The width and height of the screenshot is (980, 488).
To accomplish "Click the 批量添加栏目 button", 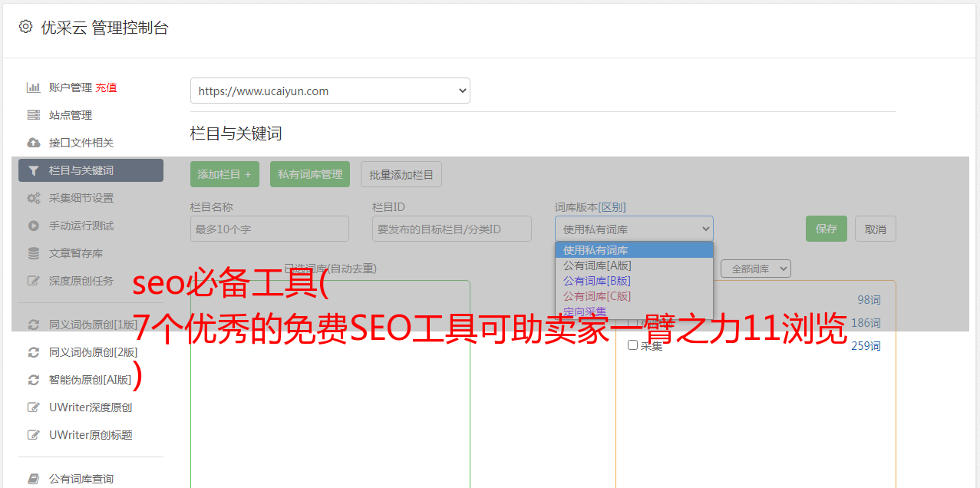I will pyautogui.click(x=401, y=174).
